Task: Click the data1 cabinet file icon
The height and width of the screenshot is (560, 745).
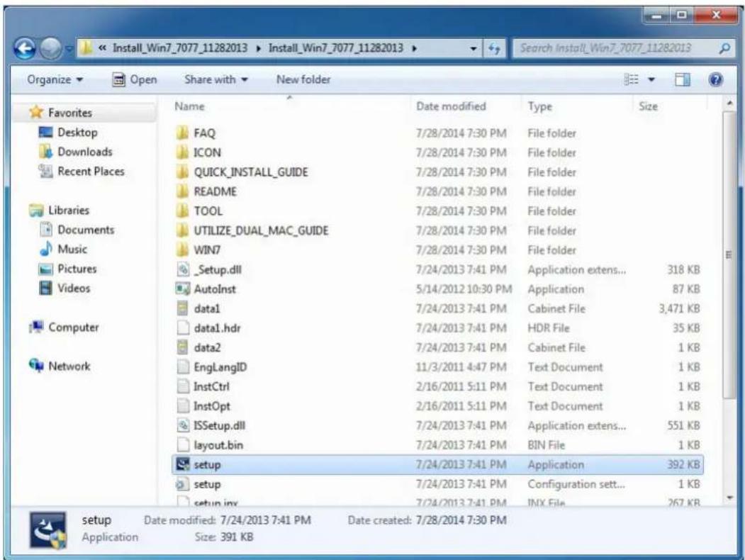Action: (x=183, y=308)
